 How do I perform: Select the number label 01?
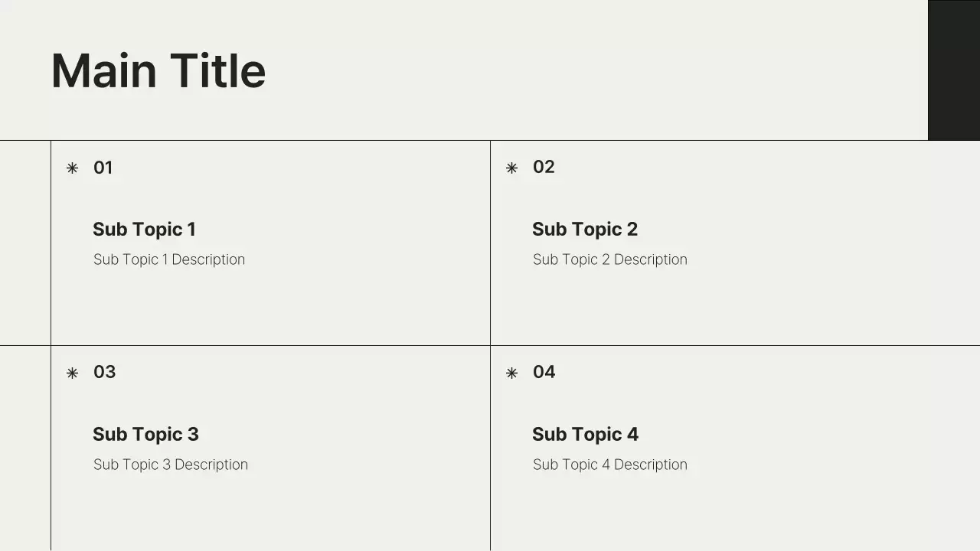[x=103, y=168]
